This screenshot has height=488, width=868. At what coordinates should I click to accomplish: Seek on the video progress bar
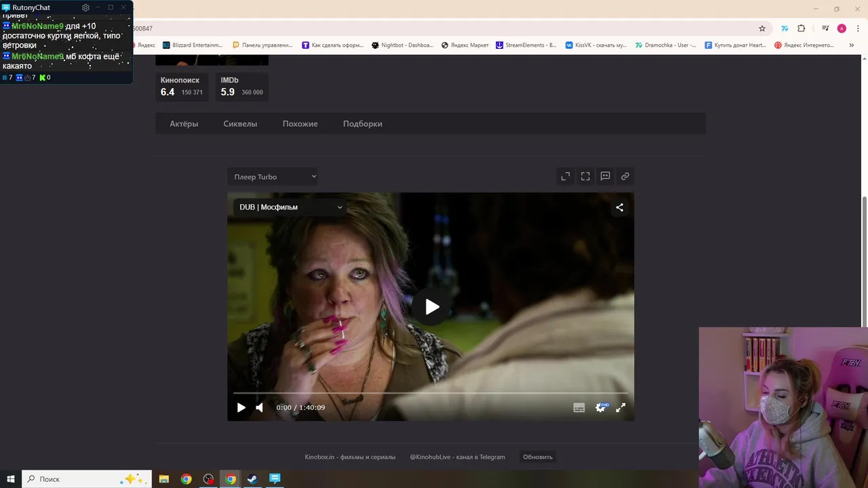431,392
